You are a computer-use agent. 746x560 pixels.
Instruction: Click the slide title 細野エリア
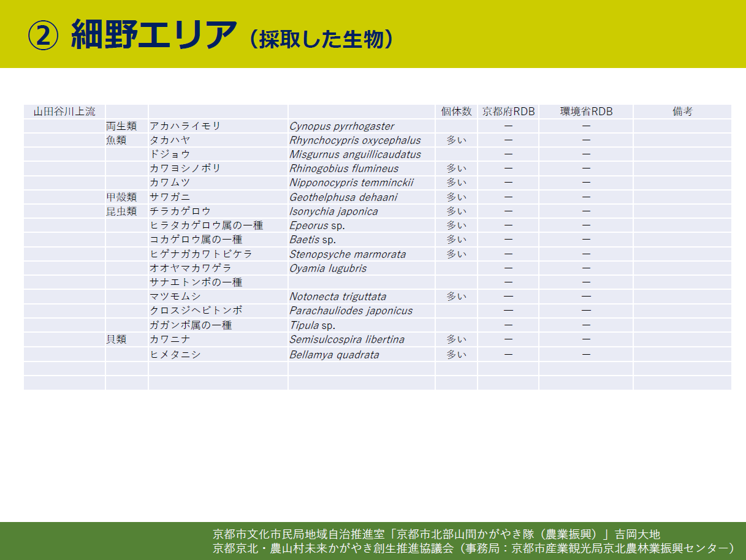153,36
